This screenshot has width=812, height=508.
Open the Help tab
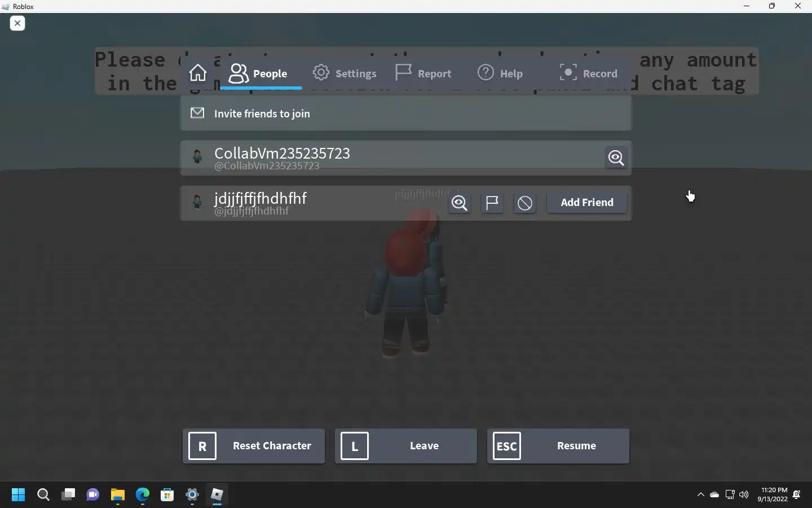pos(501,73)
